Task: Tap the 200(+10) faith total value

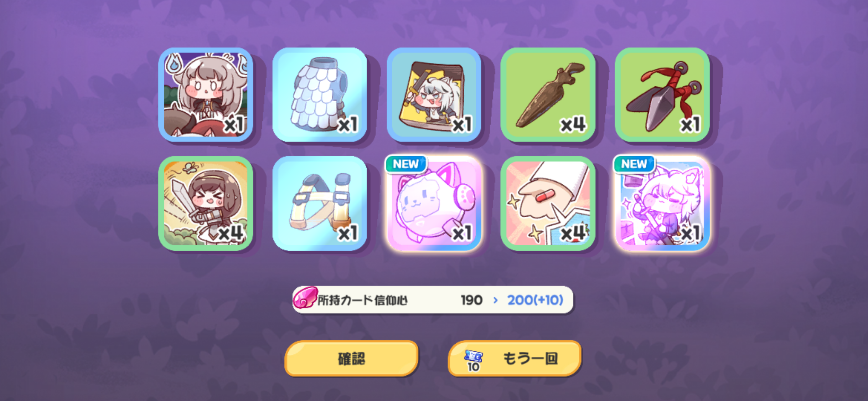Action: click(535, 300)
